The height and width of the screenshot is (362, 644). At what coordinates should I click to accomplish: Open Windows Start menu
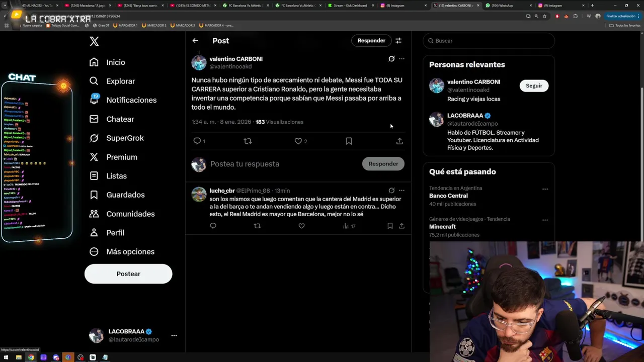[6, 357]
